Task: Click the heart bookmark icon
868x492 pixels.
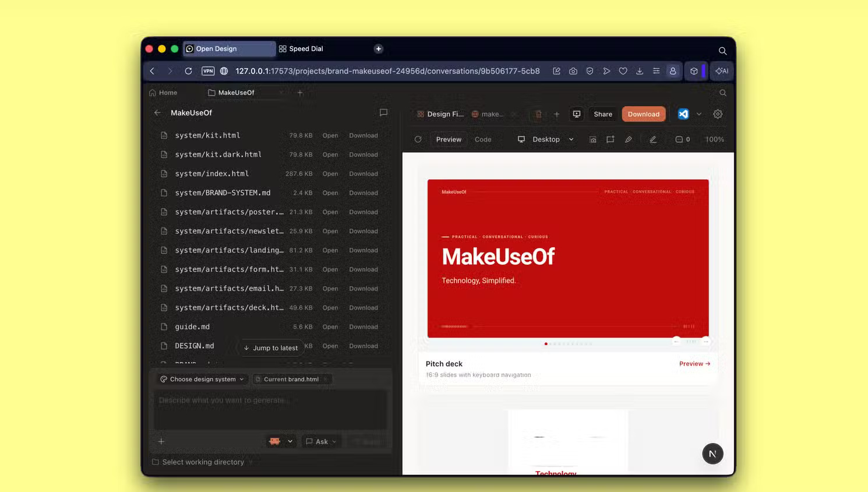Action: tap(623, 71)
